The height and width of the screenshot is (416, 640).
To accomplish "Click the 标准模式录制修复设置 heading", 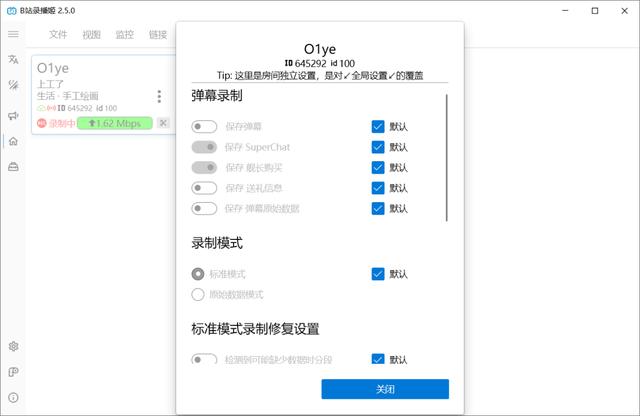I will coord(255,329).
